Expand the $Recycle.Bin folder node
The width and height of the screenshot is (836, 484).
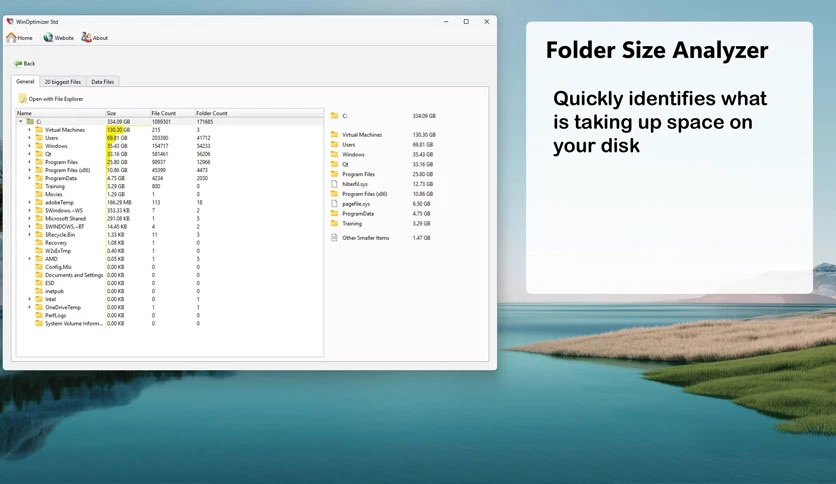click(x=29, y=235)
